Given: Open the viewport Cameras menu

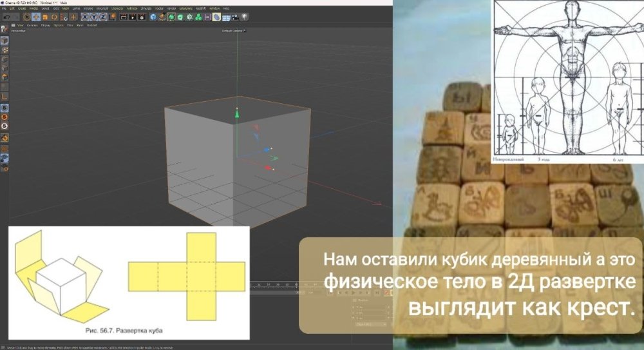Looking at the screenshot, I should point(32,25).
